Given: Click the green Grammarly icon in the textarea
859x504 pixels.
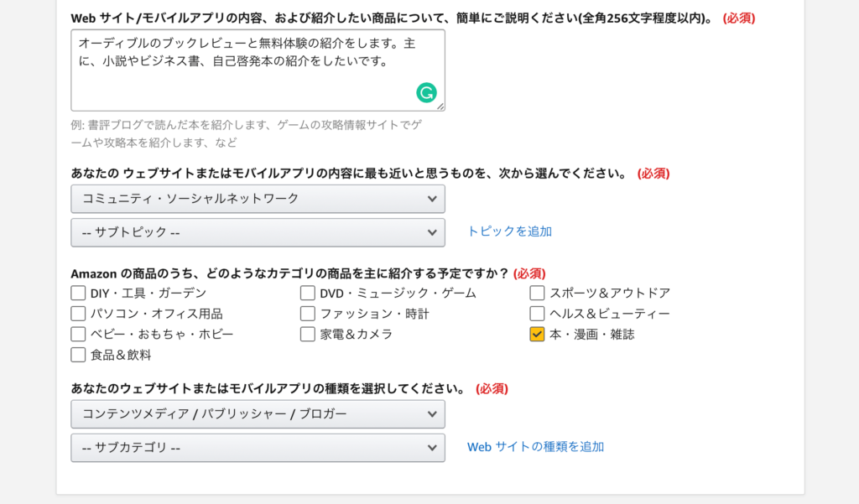Looking at the screenshot, I should [x=426, y=92].
